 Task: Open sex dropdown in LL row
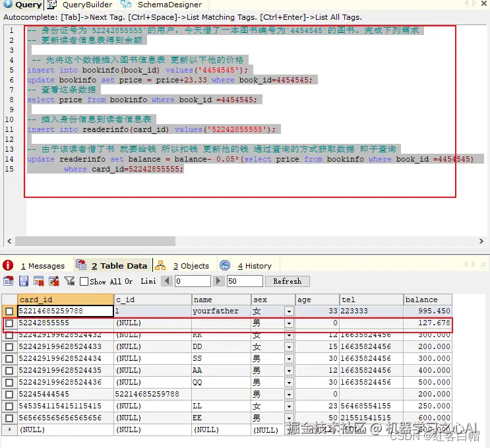point(289,406)
